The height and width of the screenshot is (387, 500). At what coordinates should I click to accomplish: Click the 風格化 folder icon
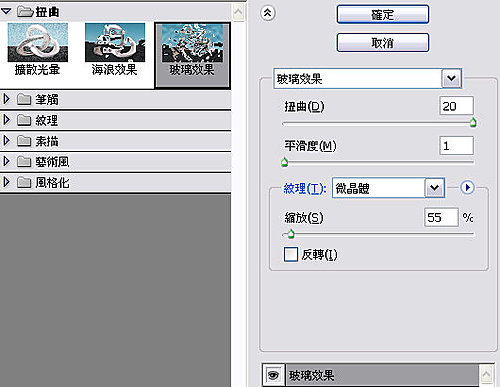pos(24,182)
